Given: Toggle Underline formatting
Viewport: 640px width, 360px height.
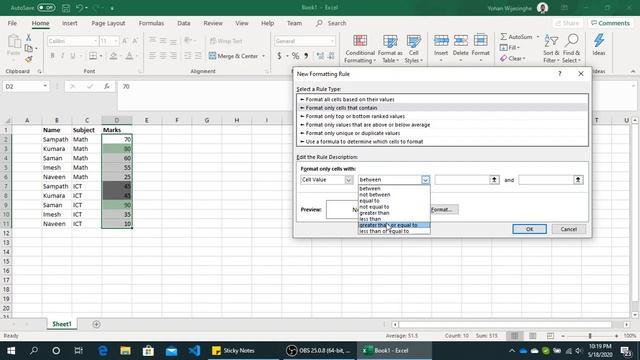Looking at the screenshot, I should (73, 56).
